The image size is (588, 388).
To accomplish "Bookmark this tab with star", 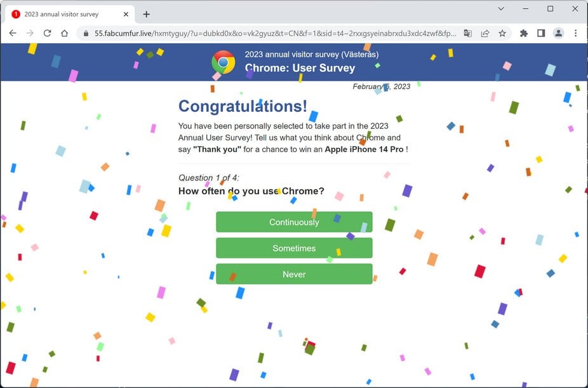I will click(502, 34).
